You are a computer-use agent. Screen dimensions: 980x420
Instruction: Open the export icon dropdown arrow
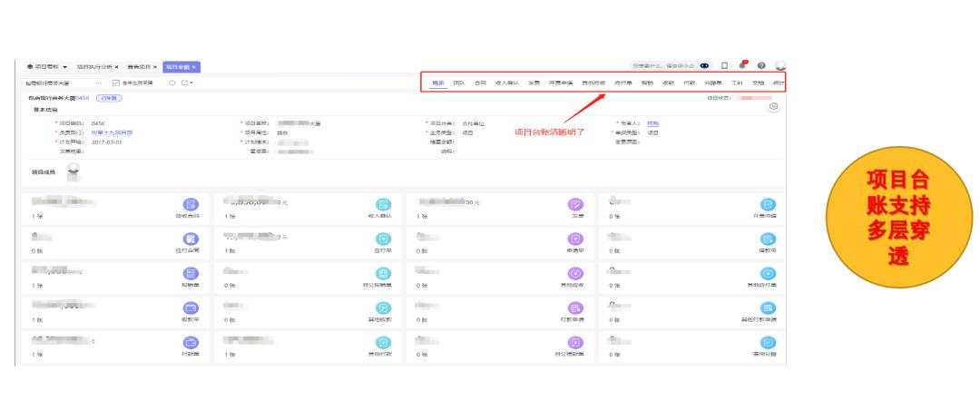click(192, 83)
